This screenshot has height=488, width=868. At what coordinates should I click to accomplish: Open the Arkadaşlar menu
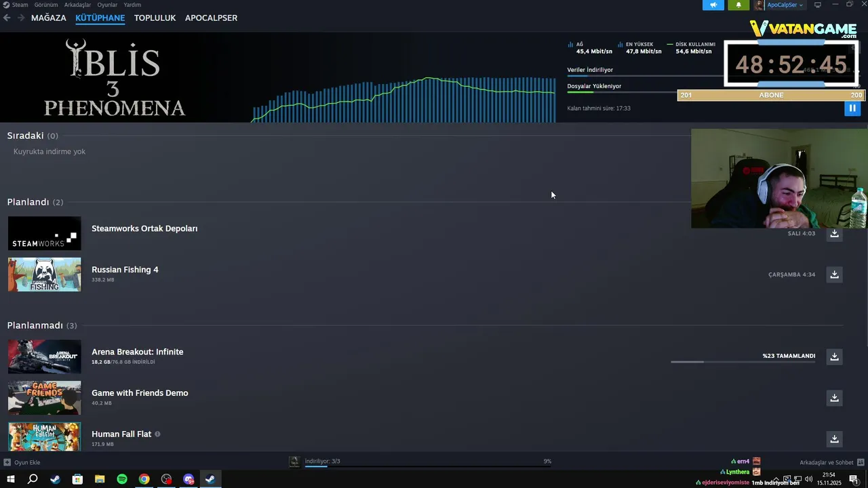(x=77, y=5)
